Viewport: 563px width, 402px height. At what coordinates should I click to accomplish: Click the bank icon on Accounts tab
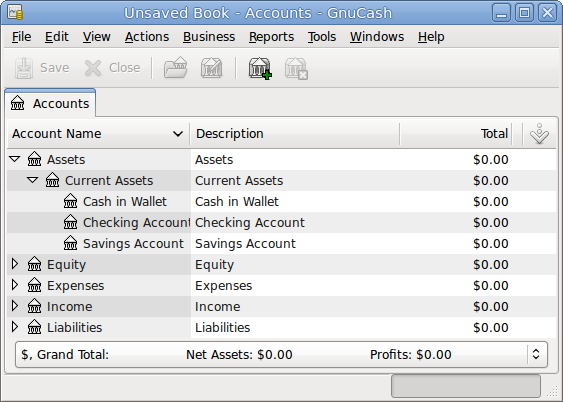[18, 103]
